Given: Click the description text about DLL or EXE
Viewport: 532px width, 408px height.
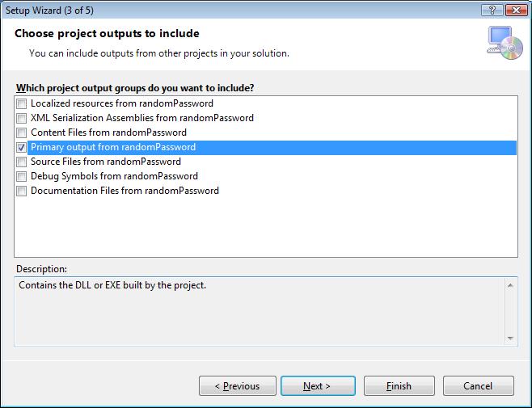Looking at the screenshot, I should coord(120,285).
